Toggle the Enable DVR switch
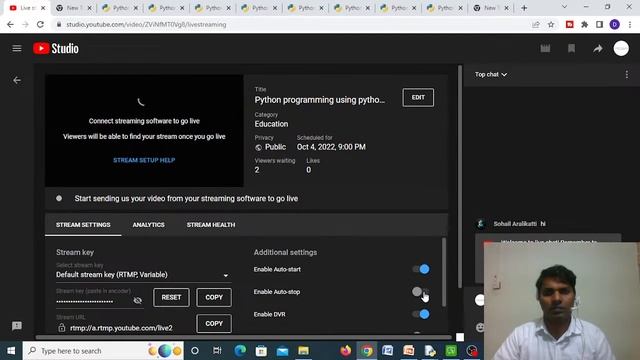 [421, 314]
